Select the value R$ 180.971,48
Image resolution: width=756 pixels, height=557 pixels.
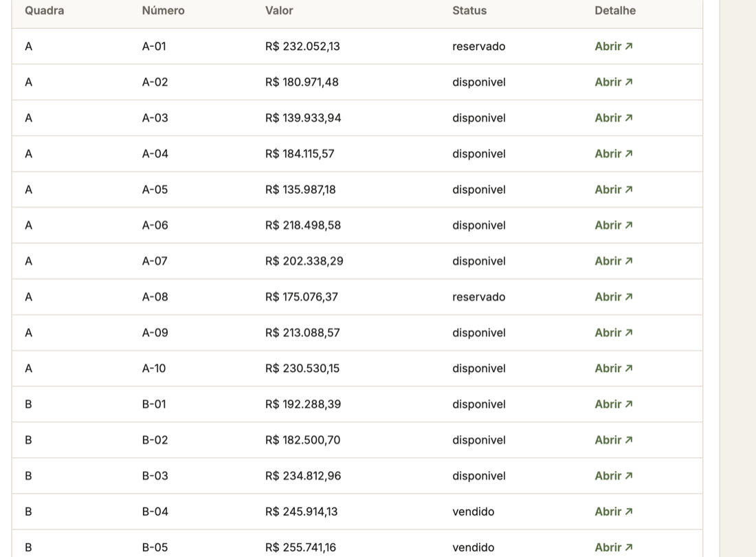tap(302, 82)
